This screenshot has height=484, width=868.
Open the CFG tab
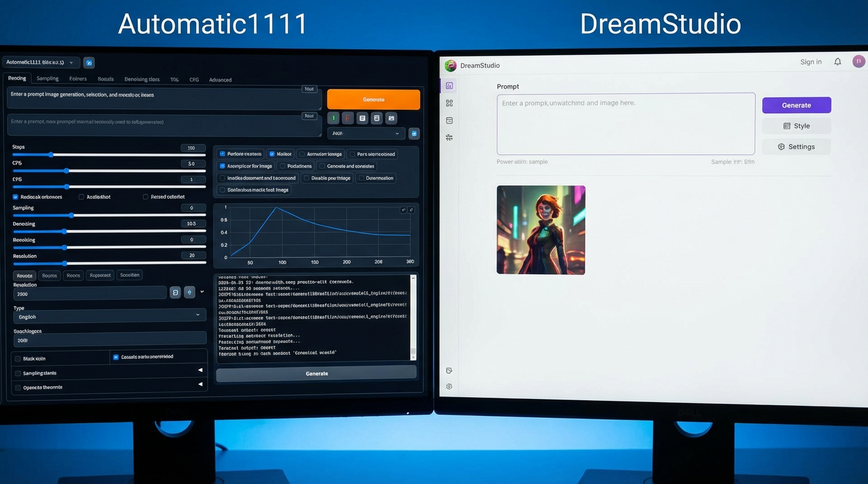point(194,79)
